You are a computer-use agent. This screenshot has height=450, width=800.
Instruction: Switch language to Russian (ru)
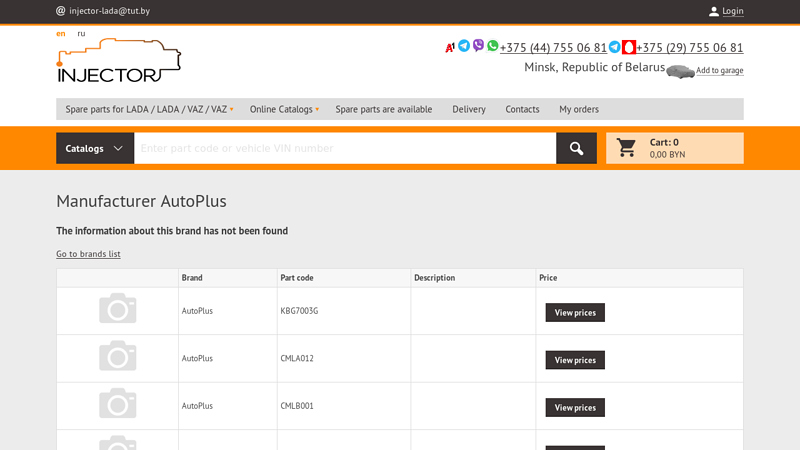click(x=81, y=34)
